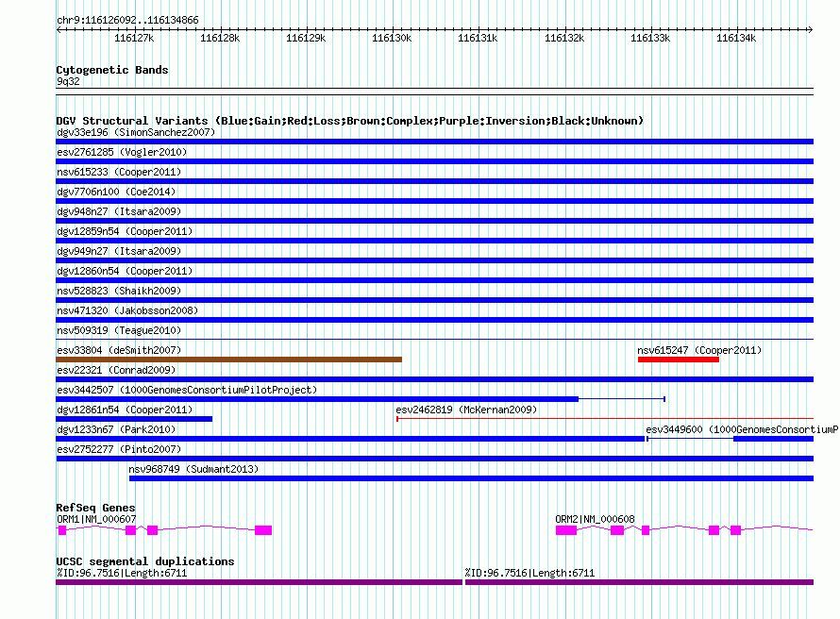
Task: Select the right segmental duplication %ID label
Action: tap(529, 573)
